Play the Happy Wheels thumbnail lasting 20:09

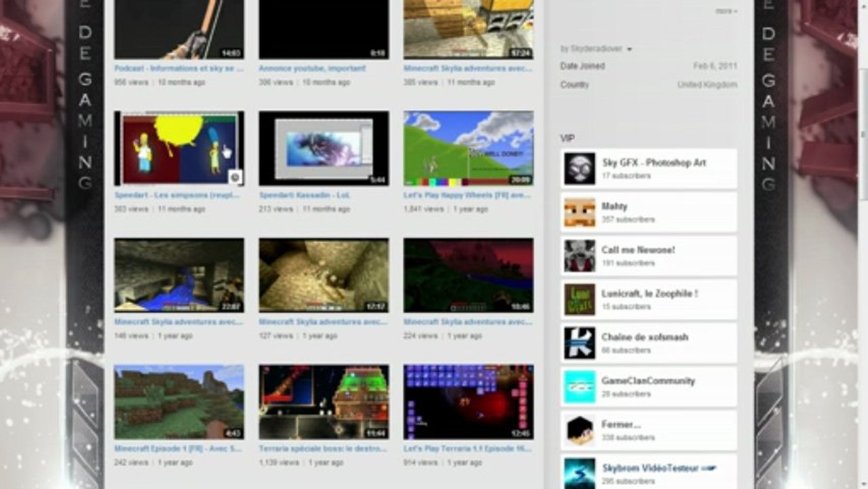tap(468, 148)
